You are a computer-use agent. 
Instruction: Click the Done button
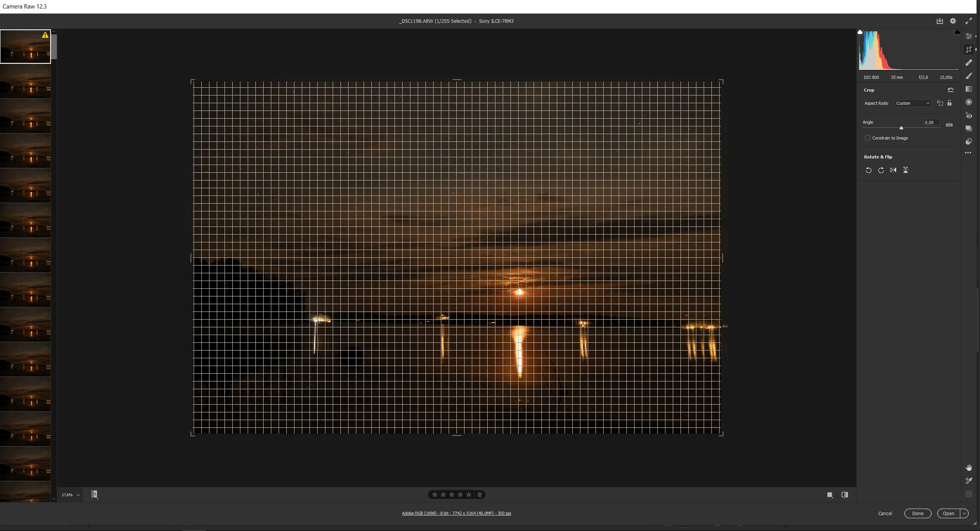coord(917,513)
